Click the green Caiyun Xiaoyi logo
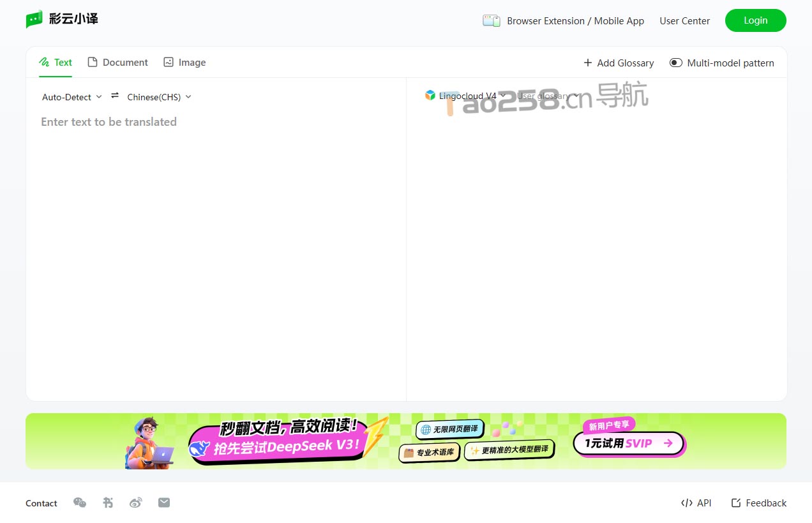Screen dimensions: 812x523 coord(62,19)
